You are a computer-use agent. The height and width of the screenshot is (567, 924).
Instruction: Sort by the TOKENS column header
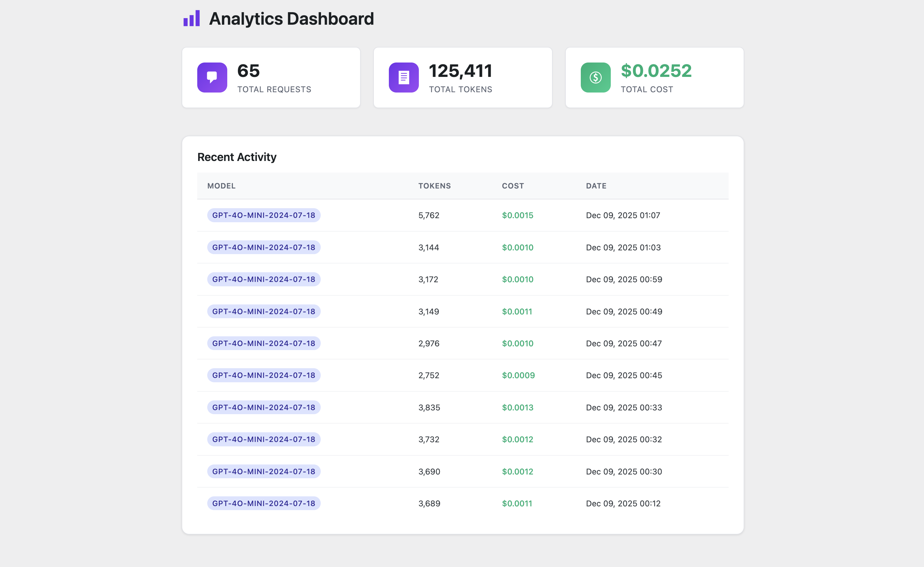click(x=434, y=186)
